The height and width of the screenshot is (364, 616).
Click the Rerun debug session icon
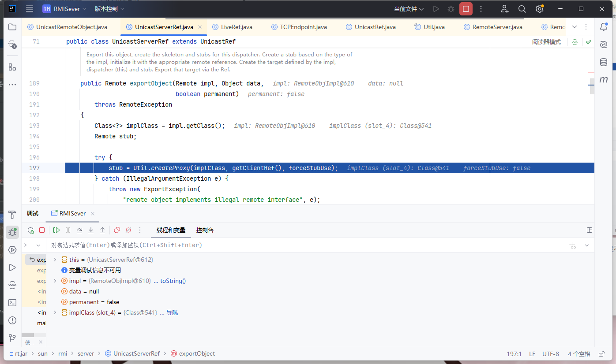[31, 230]
